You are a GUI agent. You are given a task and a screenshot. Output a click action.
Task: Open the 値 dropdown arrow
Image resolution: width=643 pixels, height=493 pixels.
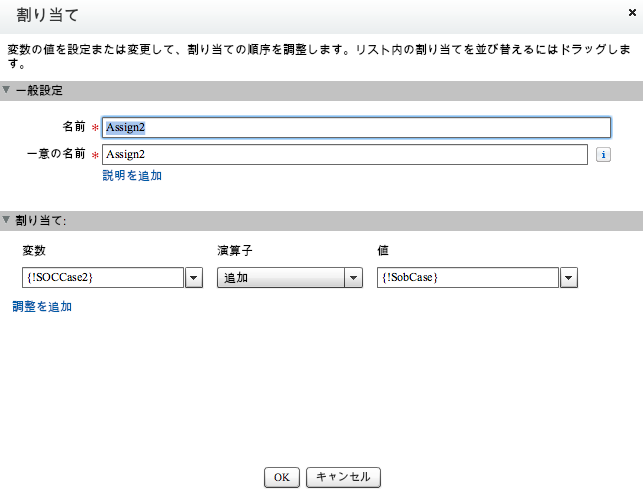coord(569,278)
